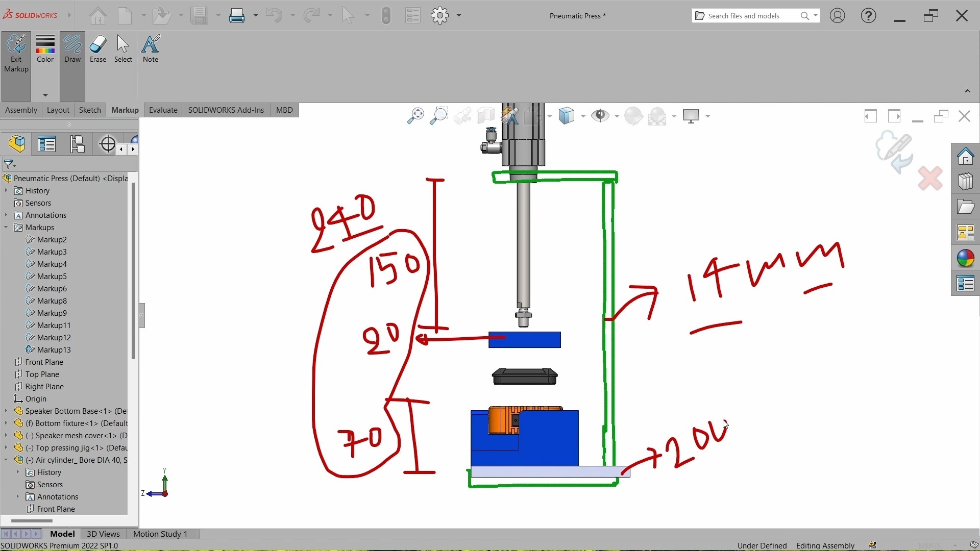This screenshot has height=551, width=980.
Task: Collapse Air cylinder component
Action: click(6, 460)
